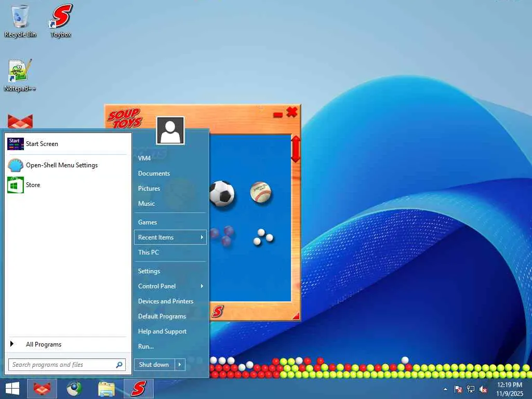Open Devices and Printers
This screenshot has width=532, height=399.
(170, 301)
